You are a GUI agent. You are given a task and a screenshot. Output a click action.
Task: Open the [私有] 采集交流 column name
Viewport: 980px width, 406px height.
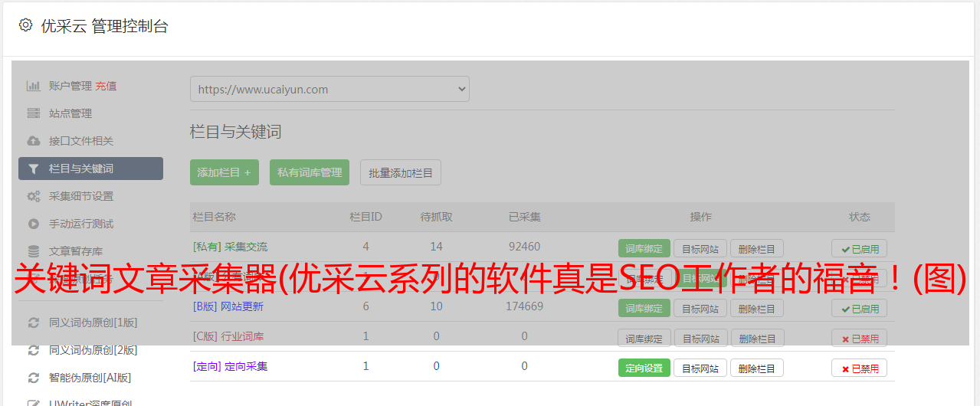(231, 247)
